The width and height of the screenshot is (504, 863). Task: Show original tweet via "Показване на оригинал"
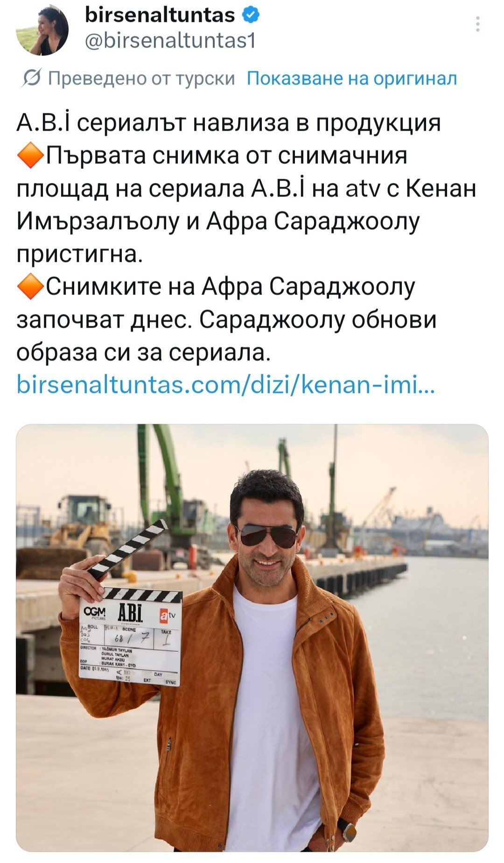pos(351,78)
